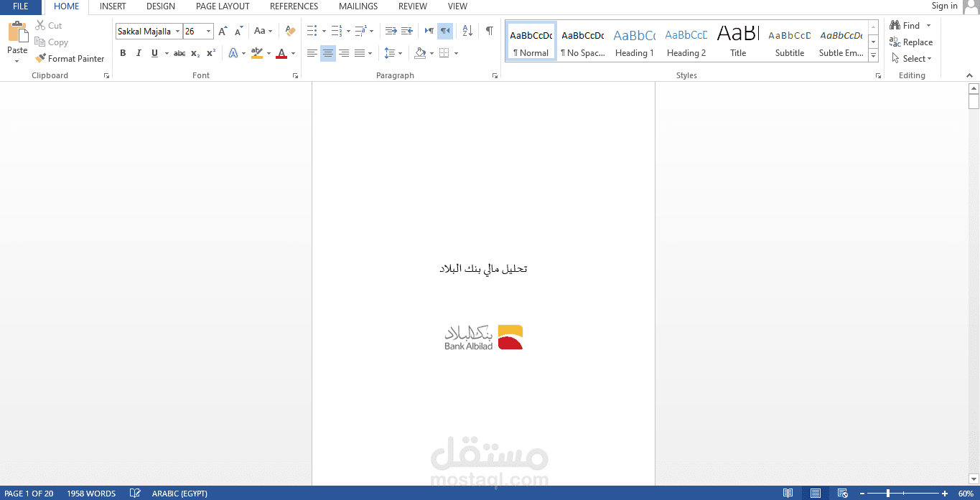This screenshot has width=980, height=500.
Task: Decrease font size with Shrink Font
Action: (x=238, y=31)
